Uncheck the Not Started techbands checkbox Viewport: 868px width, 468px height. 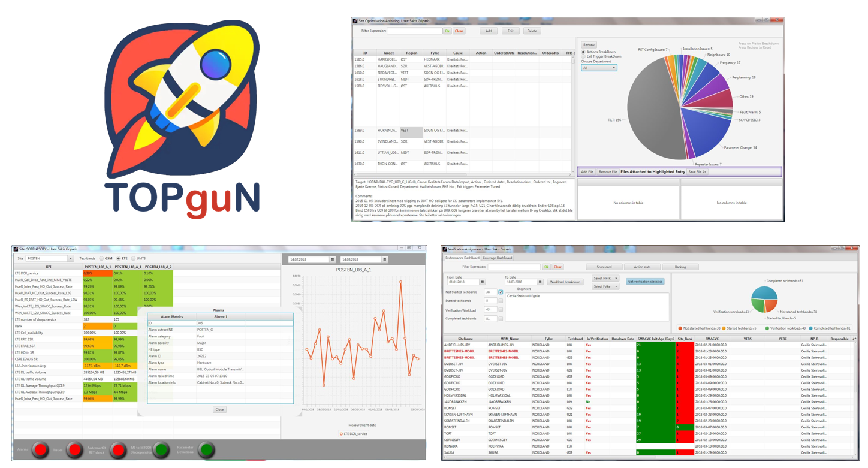(x=501, y=292)
